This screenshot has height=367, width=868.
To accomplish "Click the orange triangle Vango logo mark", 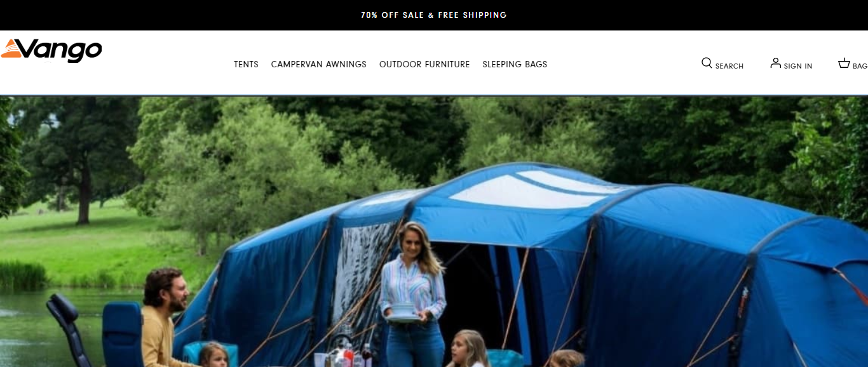I will coord(13,49).
